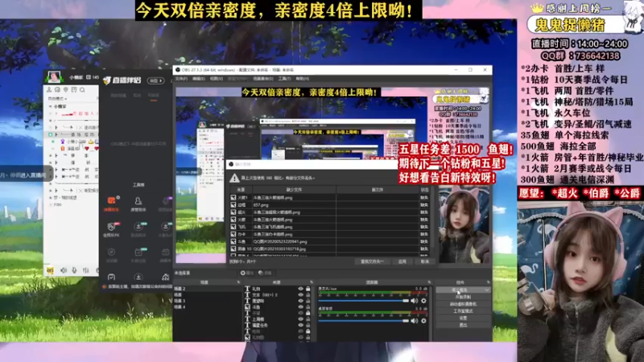Click the contacts person icon in the voice chat toolbar
This screenshot has height=362, width=644.
click(49, 90)
